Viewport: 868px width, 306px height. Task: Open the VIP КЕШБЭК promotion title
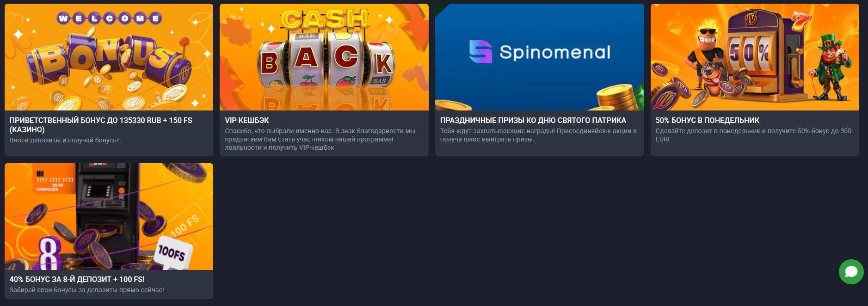[x=247, y=120]
